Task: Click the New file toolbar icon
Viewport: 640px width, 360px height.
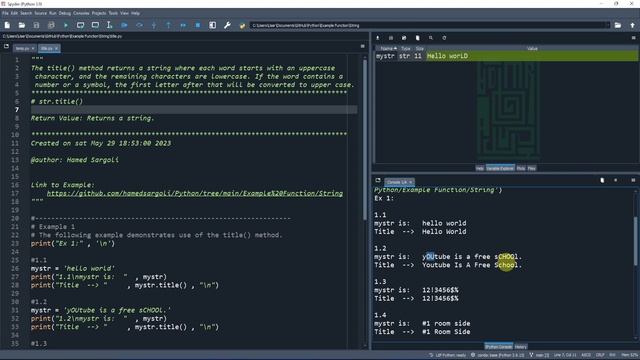Action: click(x=7, y=25)
